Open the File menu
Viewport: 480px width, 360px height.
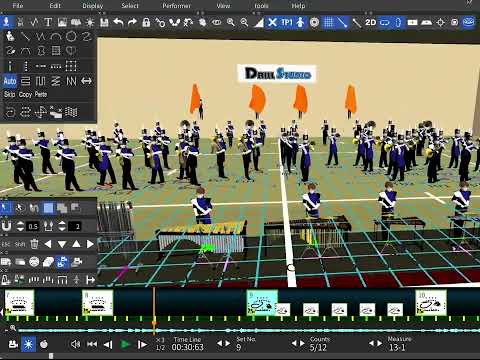[18, 6]
